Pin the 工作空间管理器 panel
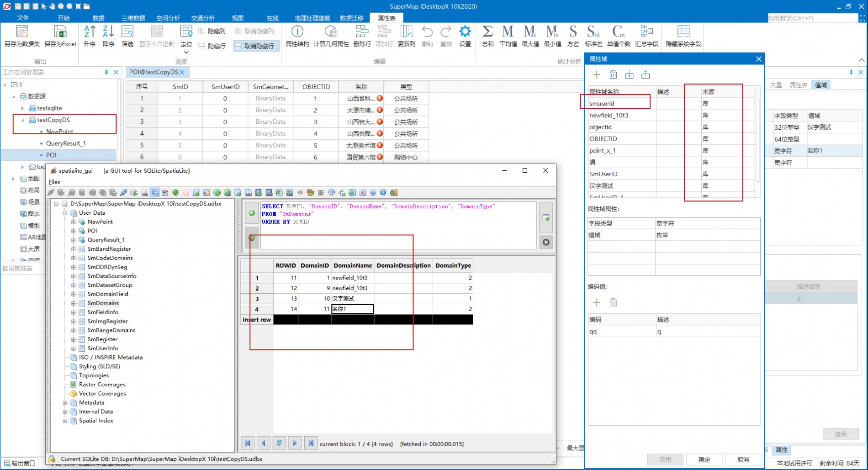868x470 pixels. [106, 73]
